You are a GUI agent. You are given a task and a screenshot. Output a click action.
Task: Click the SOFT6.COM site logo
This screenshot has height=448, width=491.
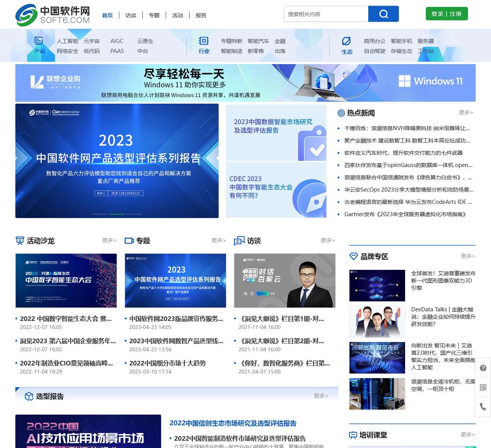coord(53,15)
